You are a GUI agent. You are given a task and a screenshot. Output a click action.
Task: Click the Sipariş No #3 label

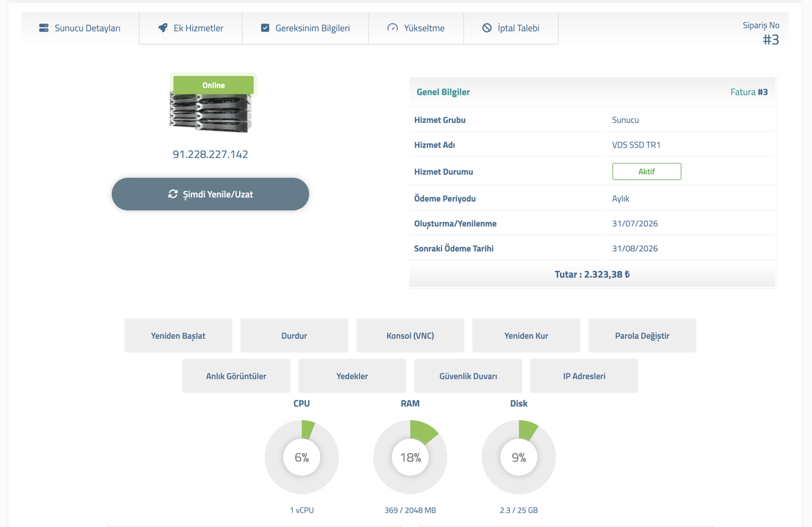761,33
